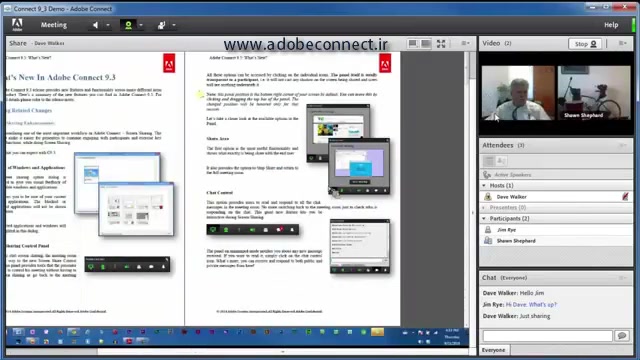Click the participant icon next to Jim Rye
The width and height of the screenshot is (640, 360).
(x=488, y=230)
